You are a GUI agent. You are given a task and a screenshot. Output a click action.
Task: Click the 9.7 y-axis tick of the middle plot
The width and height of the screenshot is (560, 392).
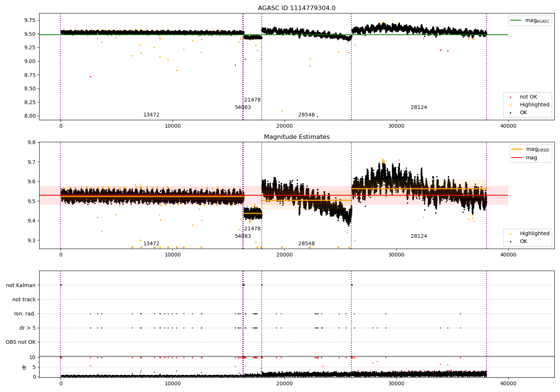click(x=31, y=162)
